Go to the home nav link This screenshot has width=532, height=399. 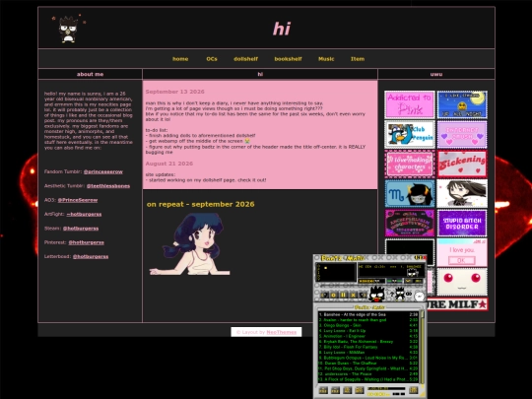(180, 59)
